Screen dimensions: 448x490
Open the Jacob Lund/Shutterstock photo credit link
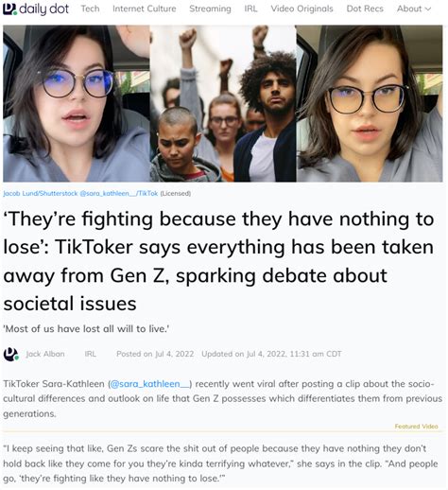tap(41, 193)
